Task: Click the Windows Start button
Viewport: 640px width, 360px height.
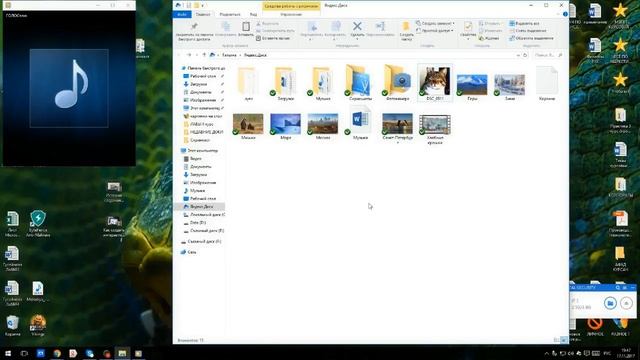Action: click(x=8, y=353)
